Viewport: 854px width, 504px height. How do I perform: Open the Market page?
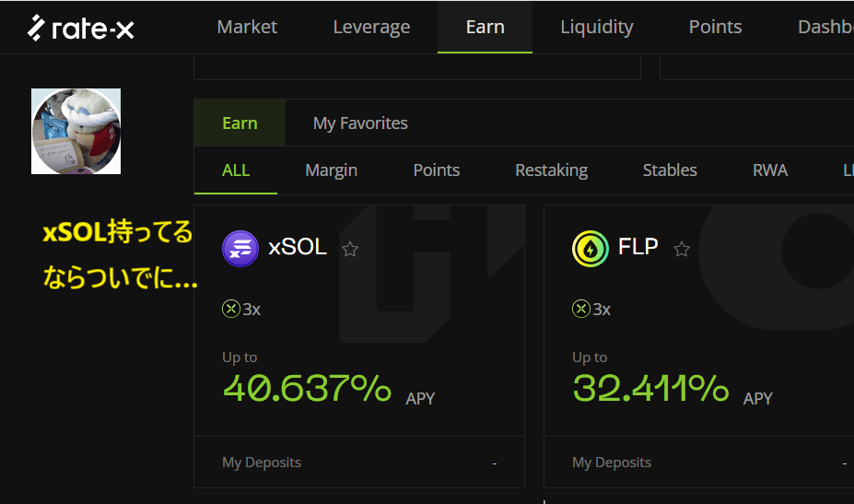click(x=247, y=27)
